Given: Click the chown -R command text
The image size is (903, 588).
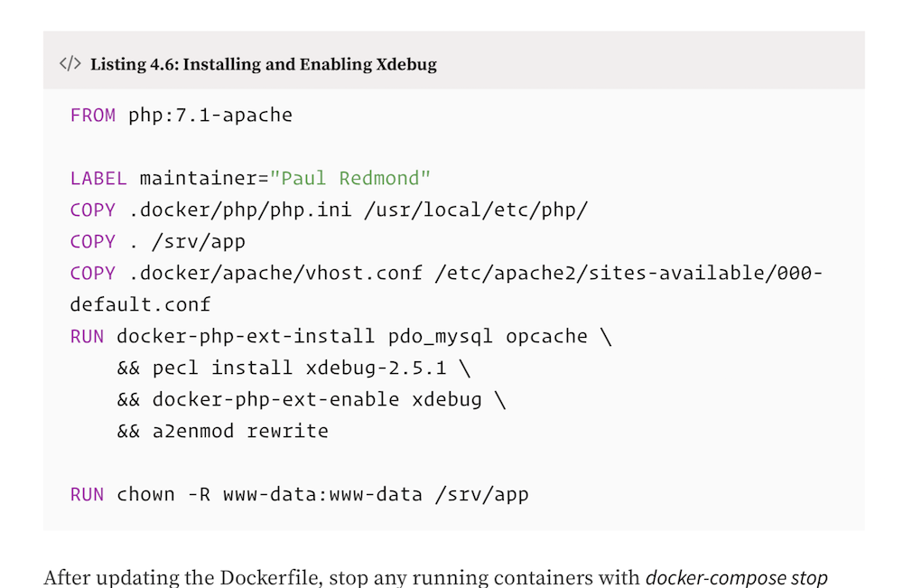Looking at the screenshot, I should (x=163, y=495).
